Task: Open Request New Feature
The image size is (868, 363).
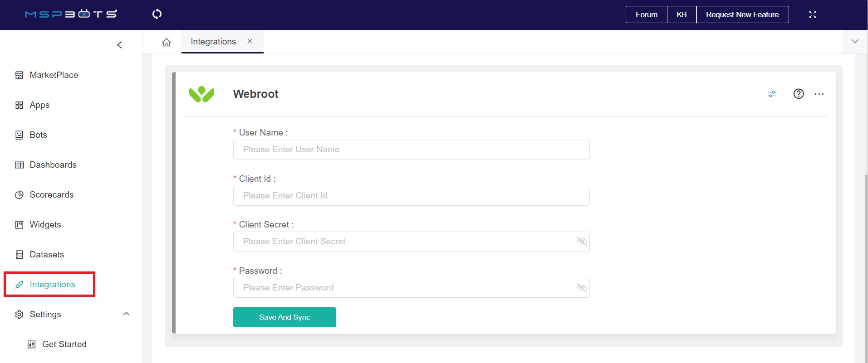Action: 742,14
